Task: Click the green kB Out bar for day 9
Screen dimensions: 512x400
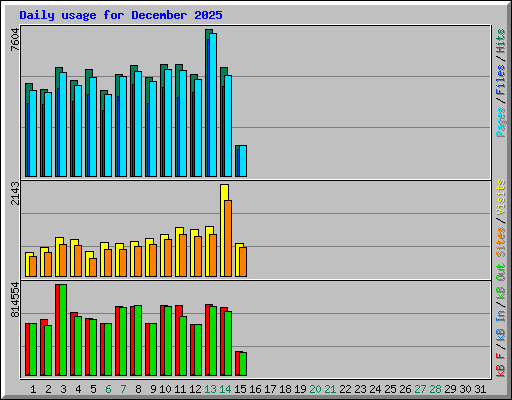Action: click(x=153, y=349)
